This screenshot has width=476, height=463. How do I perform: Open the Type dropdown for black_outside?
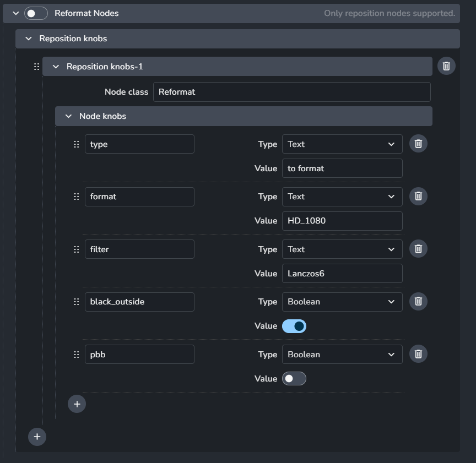point(342,302)
